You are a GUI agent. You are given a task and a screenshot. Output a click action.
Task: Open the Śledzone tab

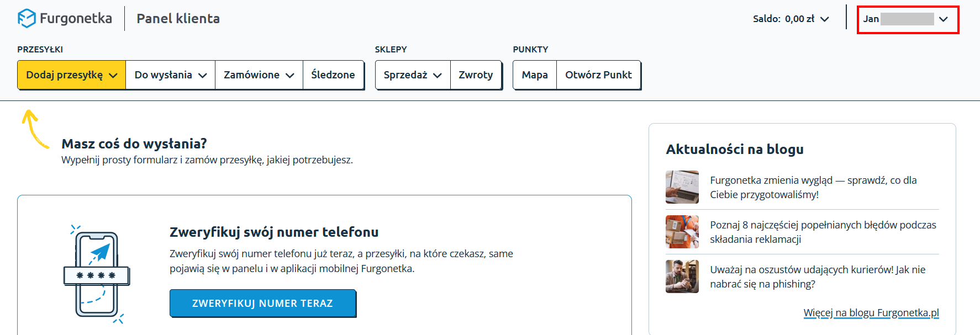(333, 75)
